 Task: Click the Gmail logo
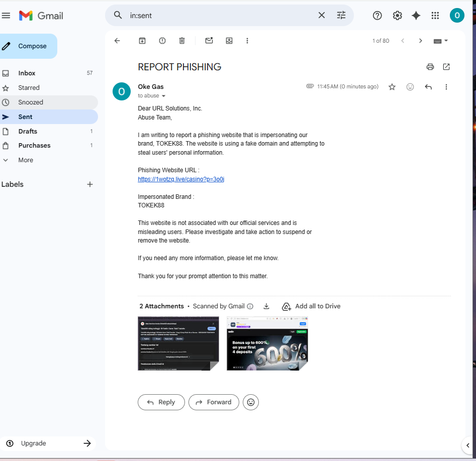tap(41, 16)
